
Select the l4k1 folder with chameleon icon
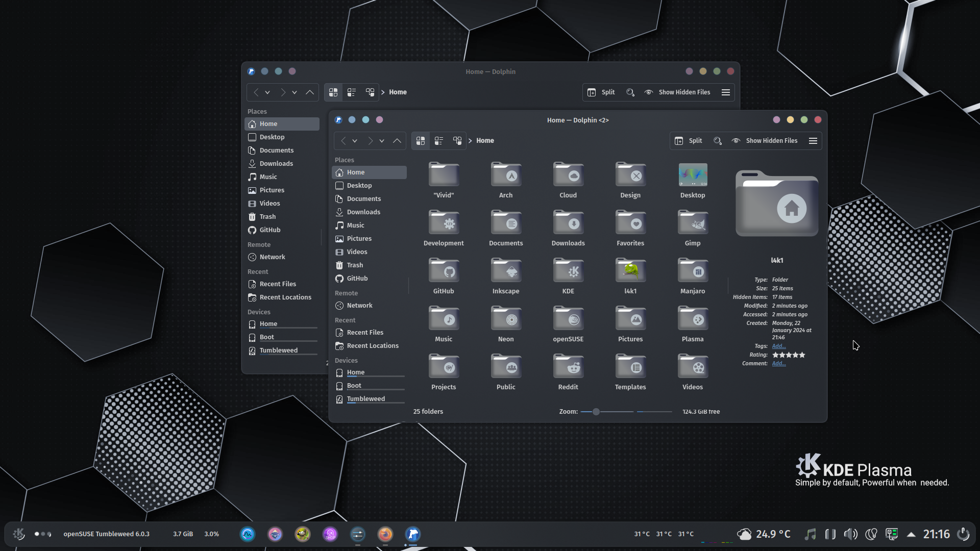630,271
